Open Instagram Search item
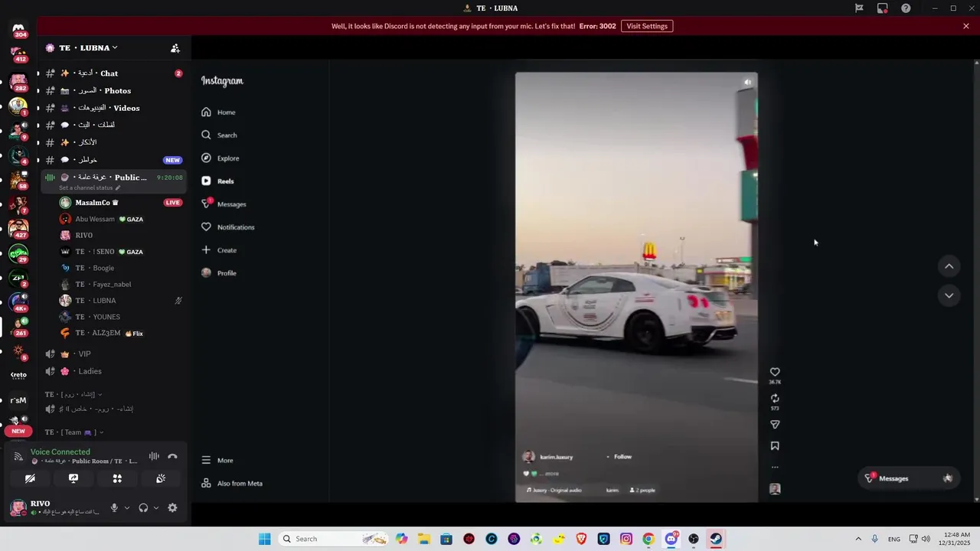The height and width of the screenshot is (551, 980). 219,135
